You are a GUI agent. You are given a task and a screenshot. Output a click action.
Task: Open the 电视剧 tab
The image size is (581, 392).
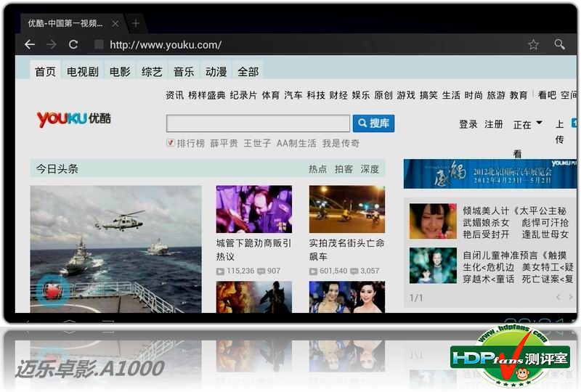point(83,71)
